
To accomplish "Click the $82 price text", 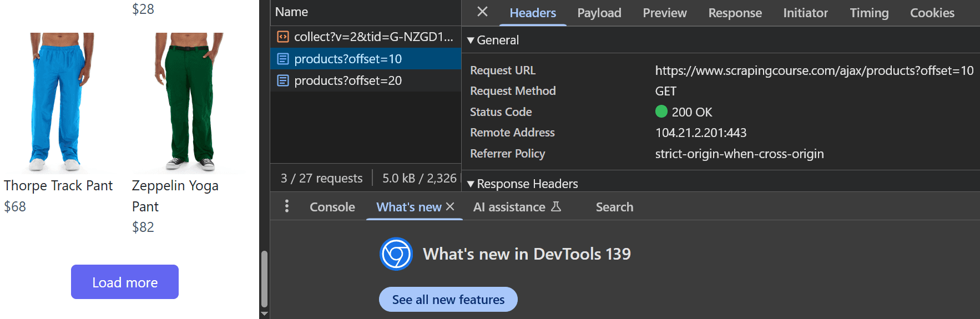I will [x=143, y=227].
